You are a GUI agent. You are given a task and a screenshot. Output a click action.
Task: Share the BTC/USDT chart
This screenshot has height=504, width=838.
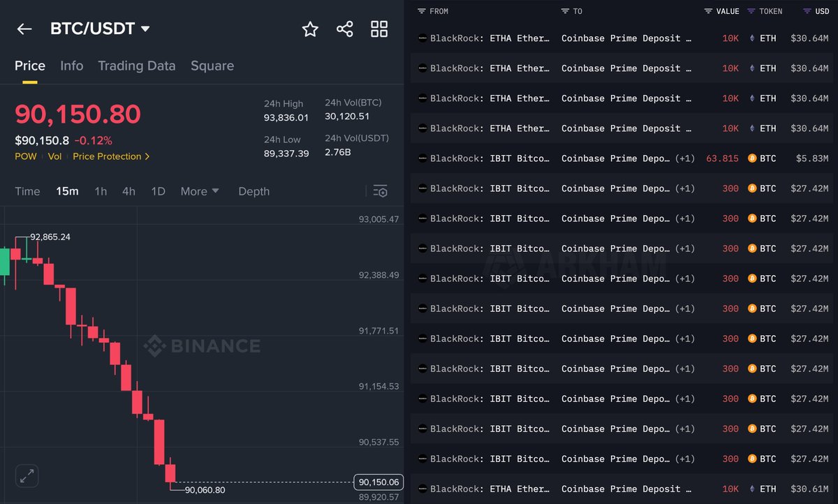[x=344, y=29]
